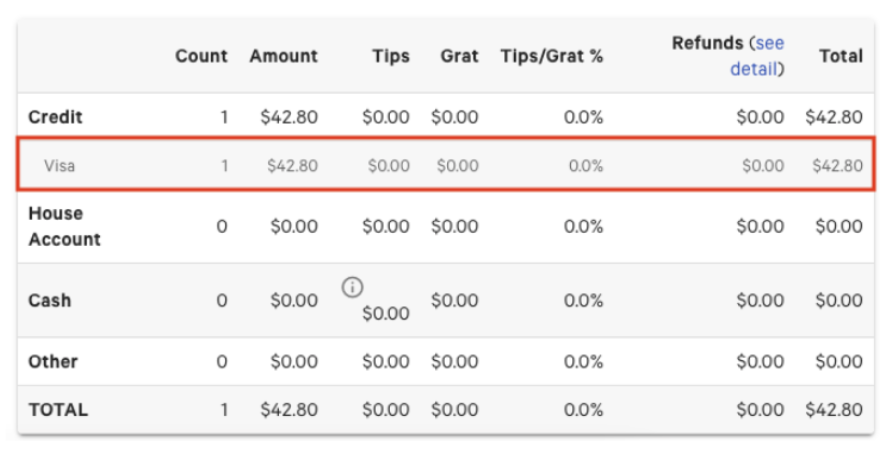The image size is (890, 458).
Task: Click the TOTAL row label
Action: 58,409
